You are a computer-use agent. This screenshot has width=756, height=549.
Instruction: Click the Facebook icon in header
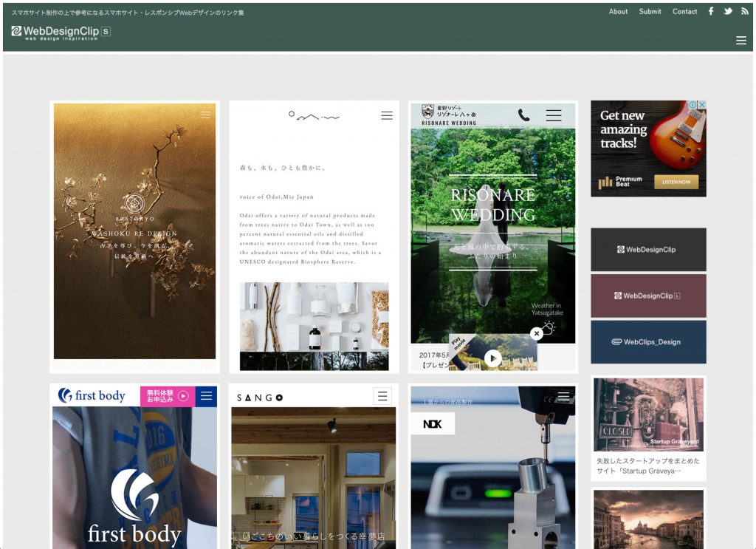(711, 11)
